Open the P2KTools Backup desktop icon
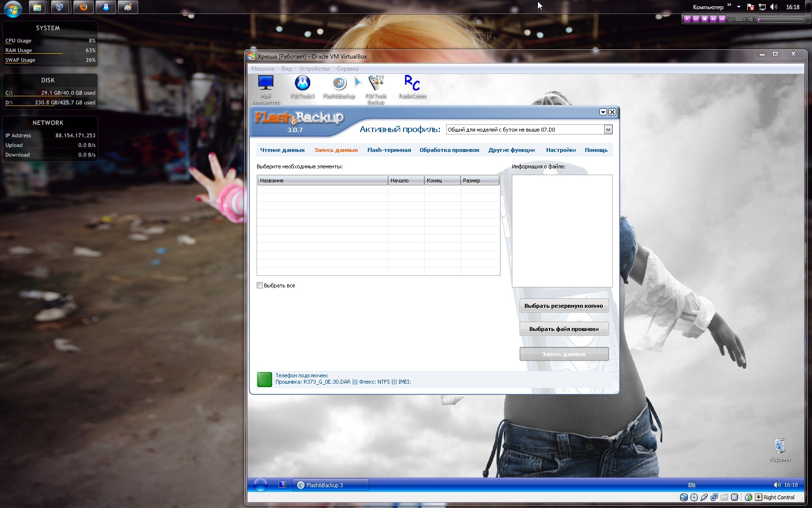The height and width of the screenshot is (508, 812). pyautogui.click(x=376, y=90)
